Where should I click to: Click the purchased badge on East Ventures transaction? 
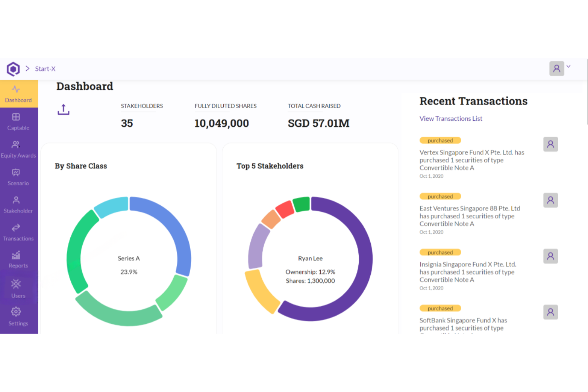440,196
